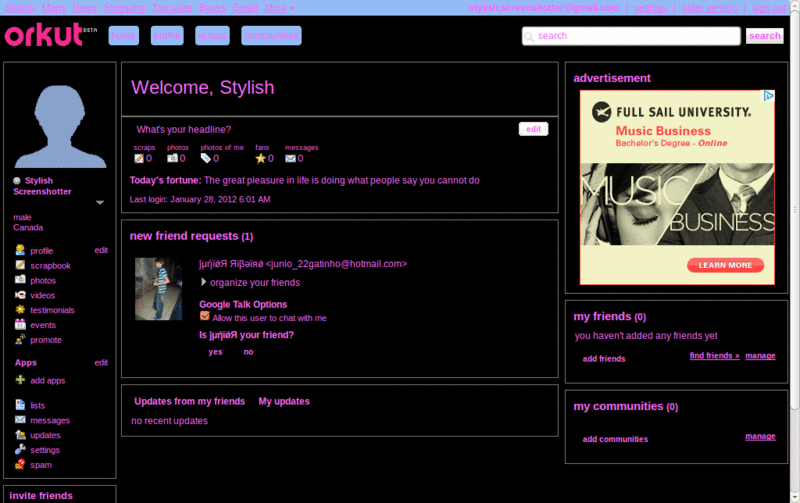Click add communities link
Viewport: 800px width, 503px height.
(615, 439)
